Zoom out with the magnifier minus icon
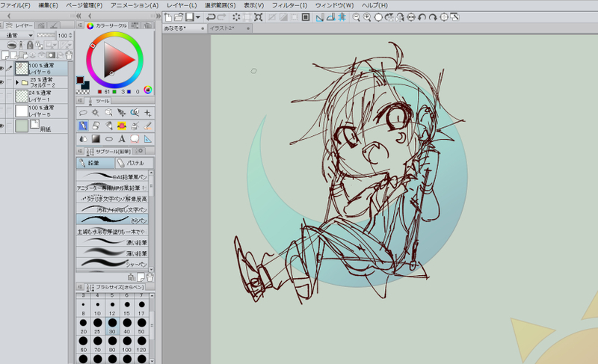The image size is (598, 364). (357, 17)
